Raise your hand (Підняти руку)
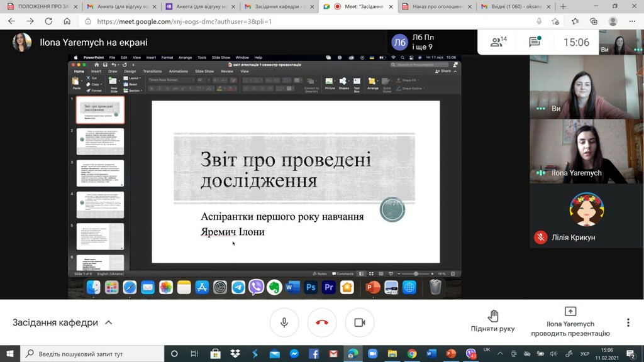 coord(492,321)
